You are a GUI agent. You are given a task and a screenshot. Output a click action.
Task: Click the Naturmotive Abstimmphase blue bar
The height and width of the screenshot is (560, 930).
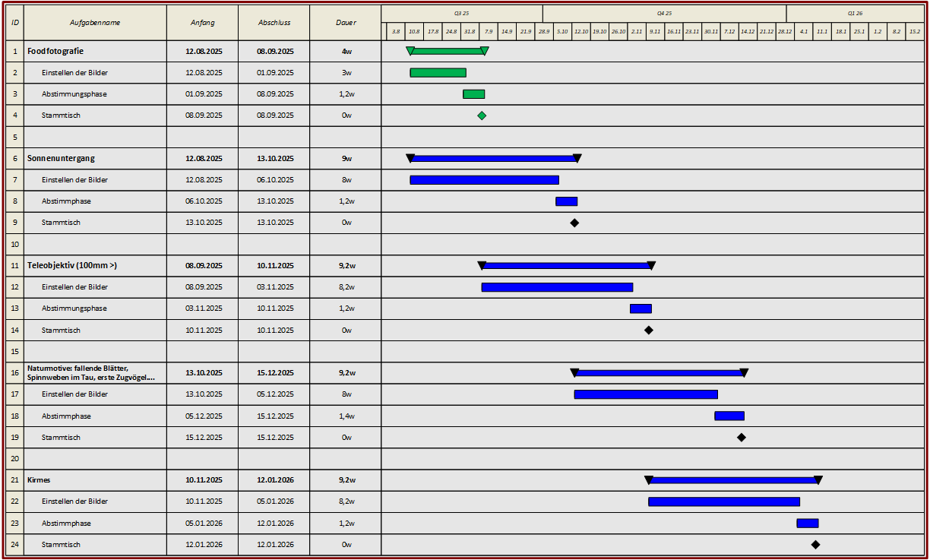(x=729, y=416)
